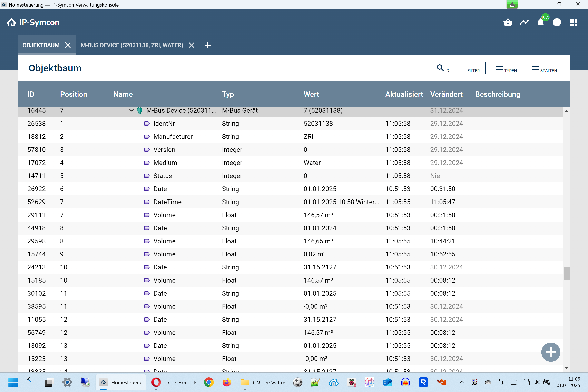
Task: Open the activity graph icon in header
Action: (x=524, y=22)
